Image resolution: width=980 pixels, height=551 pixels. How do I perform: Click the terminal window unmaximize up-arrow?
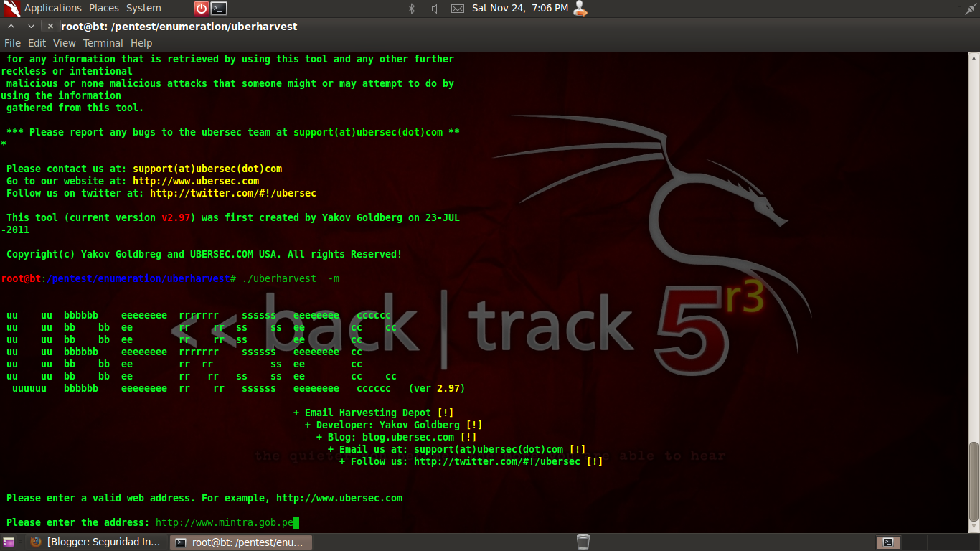click(x=11, y=27)
